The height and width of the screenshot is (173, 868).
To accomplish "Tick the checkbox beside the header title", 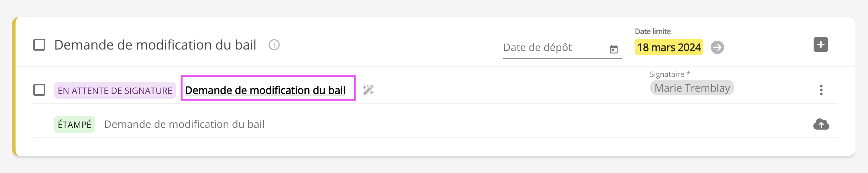I will tap(39, 45).
